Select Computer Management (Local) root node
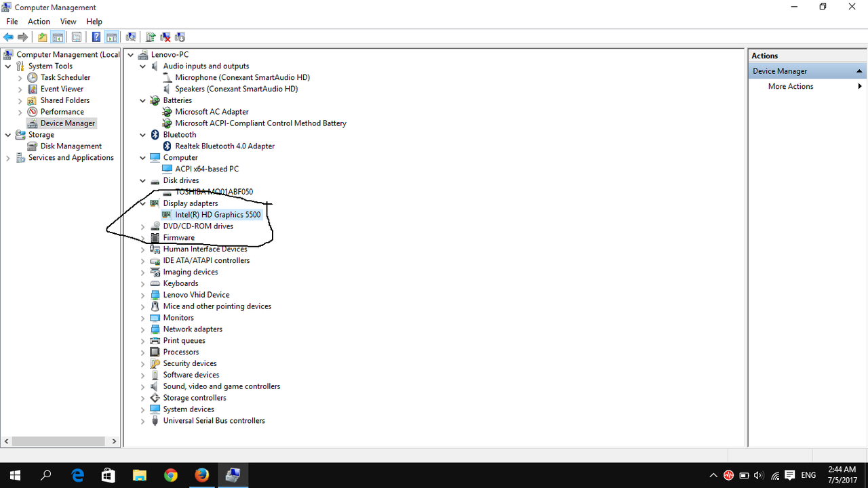The height and width of the screenshot is (488, 868). pos(68,55)
